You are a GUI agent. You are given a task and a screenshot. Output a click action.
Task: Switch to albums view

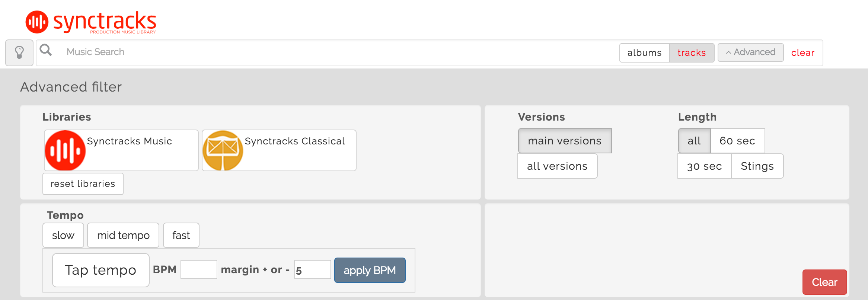point(644,53)
